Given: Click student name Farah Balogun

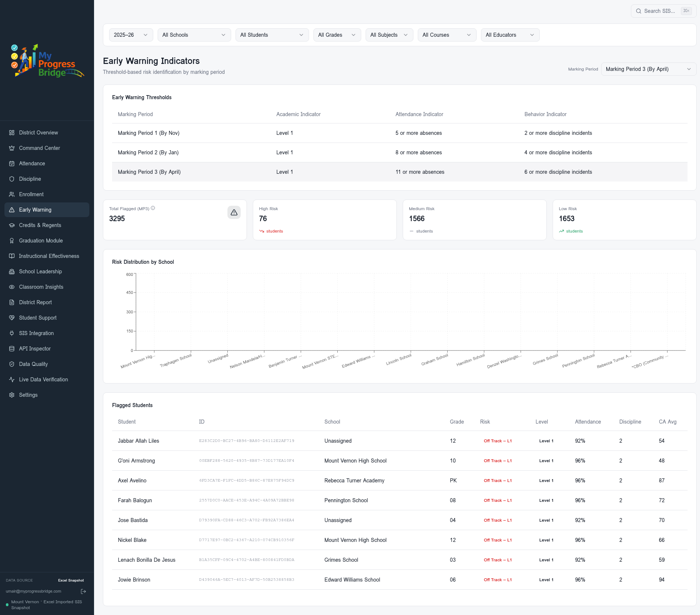Looking at the screenshot, I should coord(135,500).
